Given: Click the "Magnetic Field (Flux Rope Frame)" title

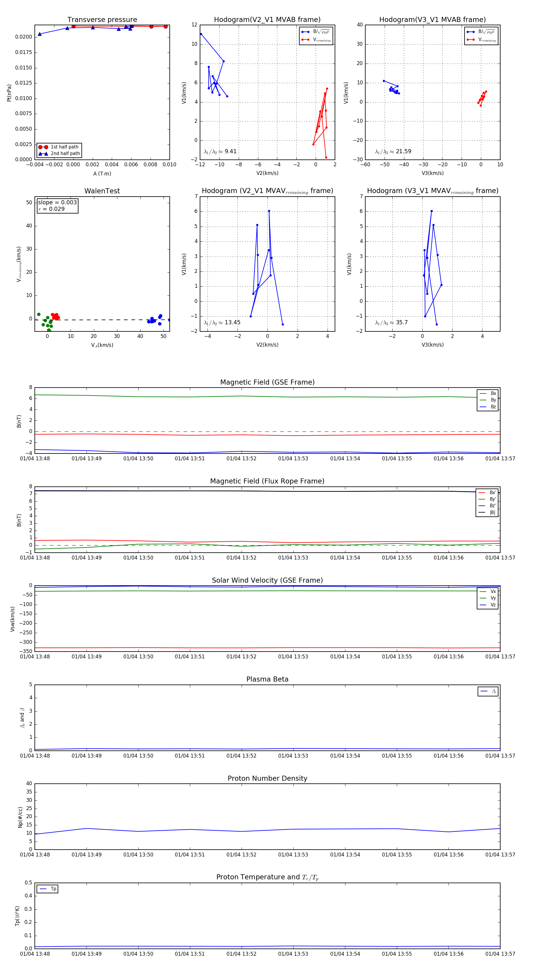Looking at the screenshot, I should [267, 481].
